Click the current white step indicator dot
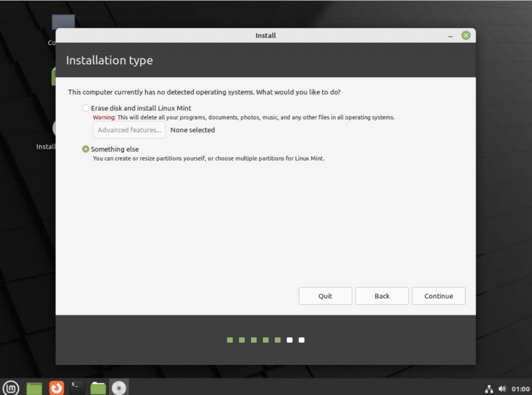The height and width of the screenshot is (395, 532). coord(289,340)
